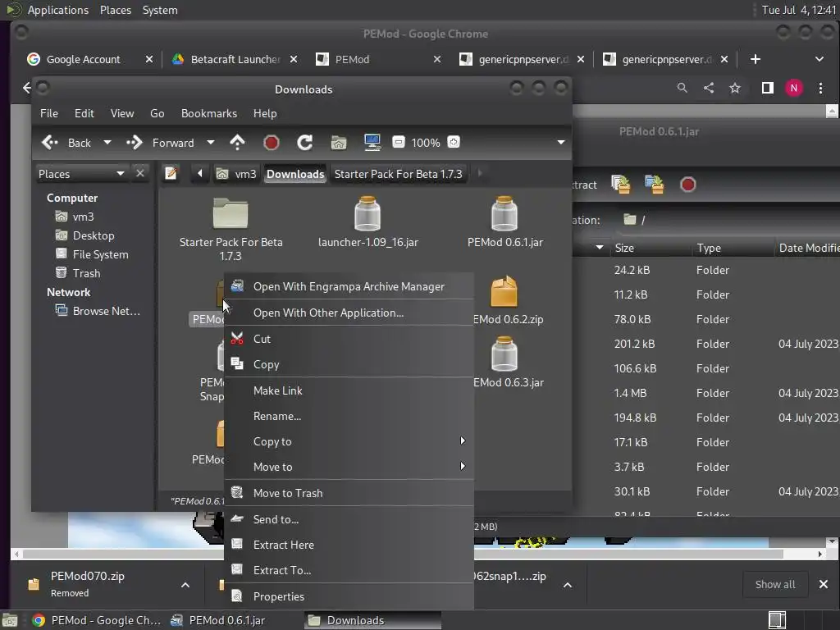Select Cut from context menu
840x630 pixels.
(x=349, y=339)
